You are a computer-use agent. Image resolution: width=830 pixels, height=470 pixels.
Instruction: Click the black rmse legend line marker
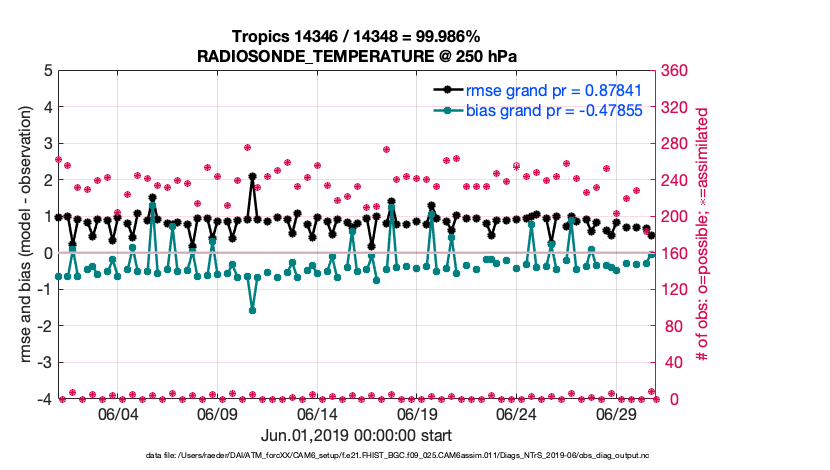coord(448,90)
